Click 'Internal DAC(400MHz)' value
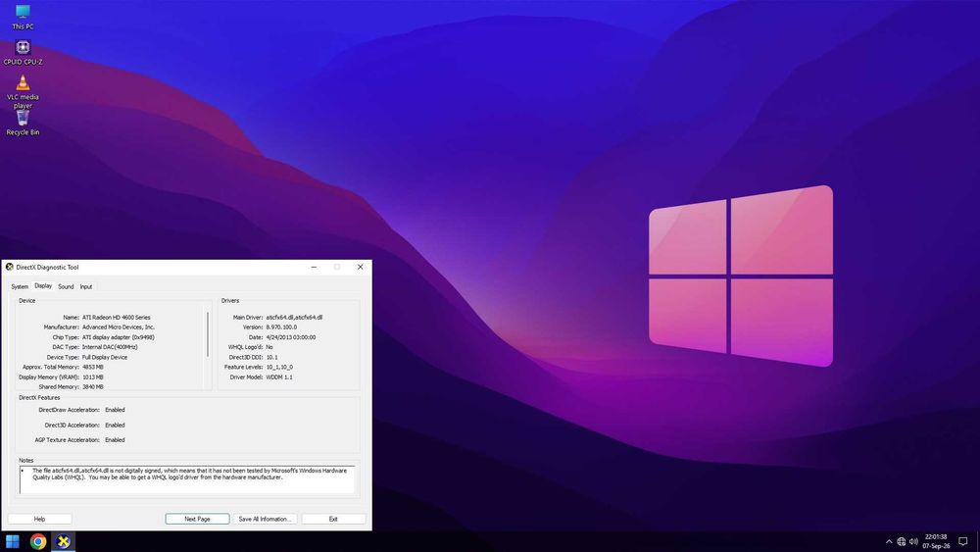980x552 pixels. 110,347
